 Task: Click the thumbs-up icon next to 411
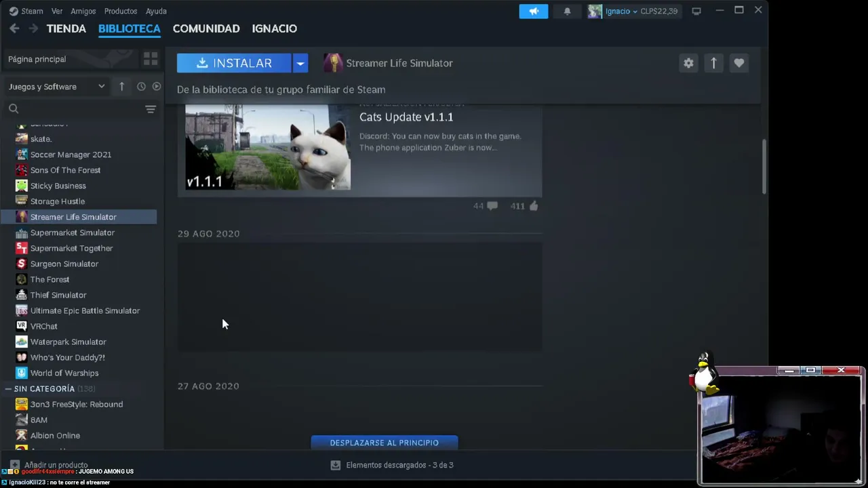(533, 206)
